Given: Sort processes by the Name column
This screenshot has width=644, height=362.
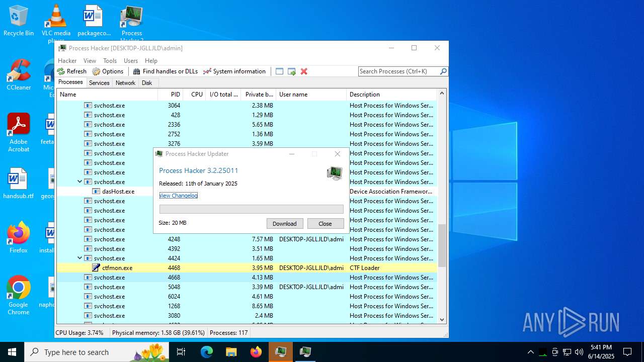Looking at the screenshot, I should pyautogui.click(x=107, y=95).
